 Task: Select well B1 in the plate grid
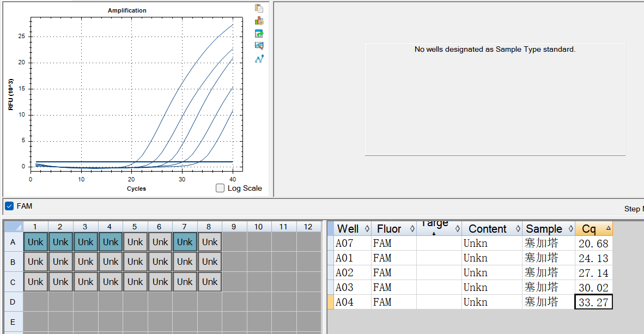pos(35,262)
